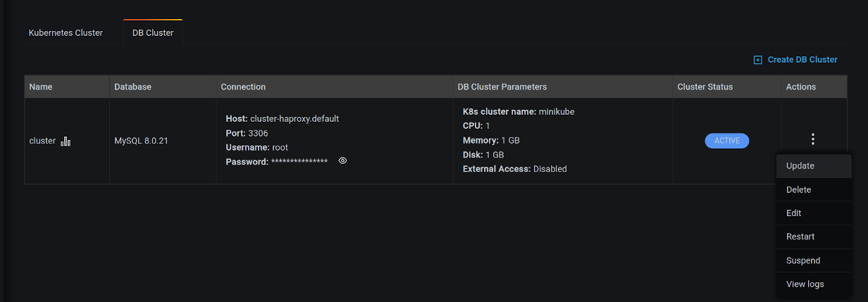
Task: Click the Database column header
Action: (132, 87)
